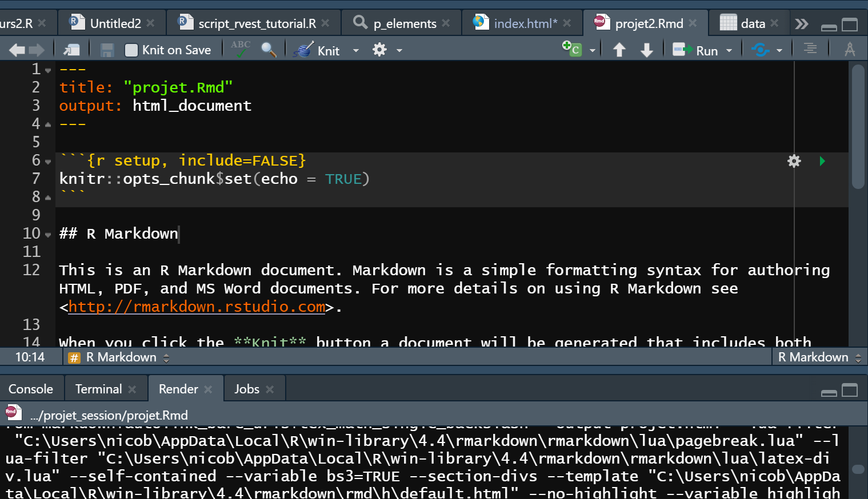Collapse setup chunk fold at line 6
Viewport: 868px width, 499px height.
tap(48, 162)
